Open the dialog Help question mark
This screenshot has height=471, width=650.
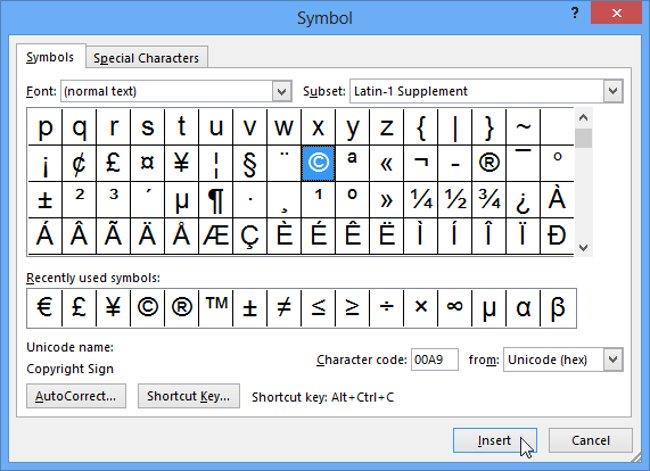tap(575, 13)
